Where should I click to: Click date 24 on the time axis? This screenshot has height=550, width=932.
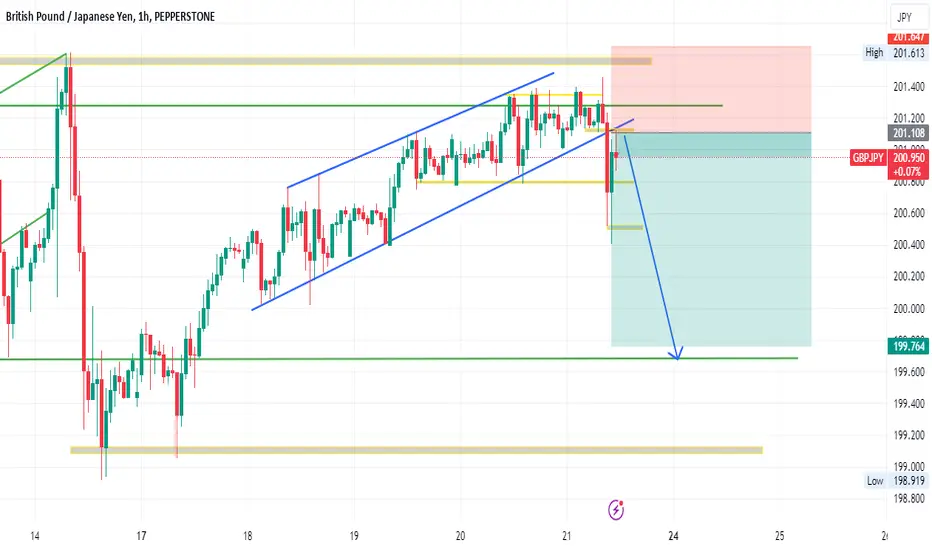tap(673, 536)
